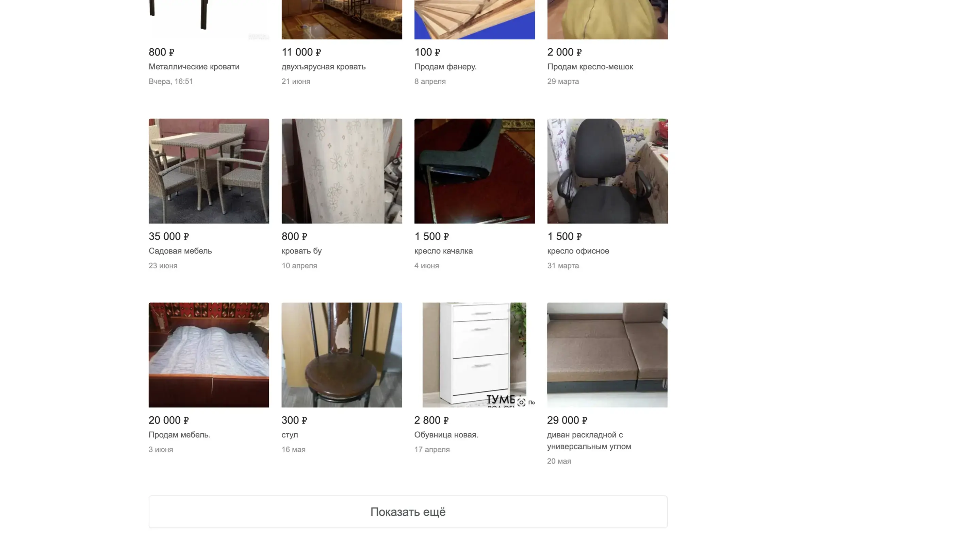Open двухъярусная кровать listing title
This screenshot has width=980, height=551.
323,67
